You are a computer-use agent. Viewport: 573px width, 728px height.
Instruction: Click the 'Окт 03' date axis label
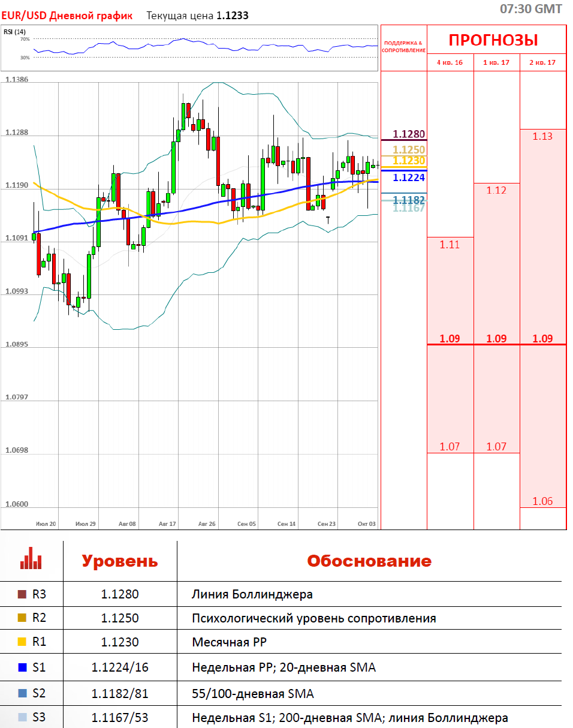pos(366,524)
